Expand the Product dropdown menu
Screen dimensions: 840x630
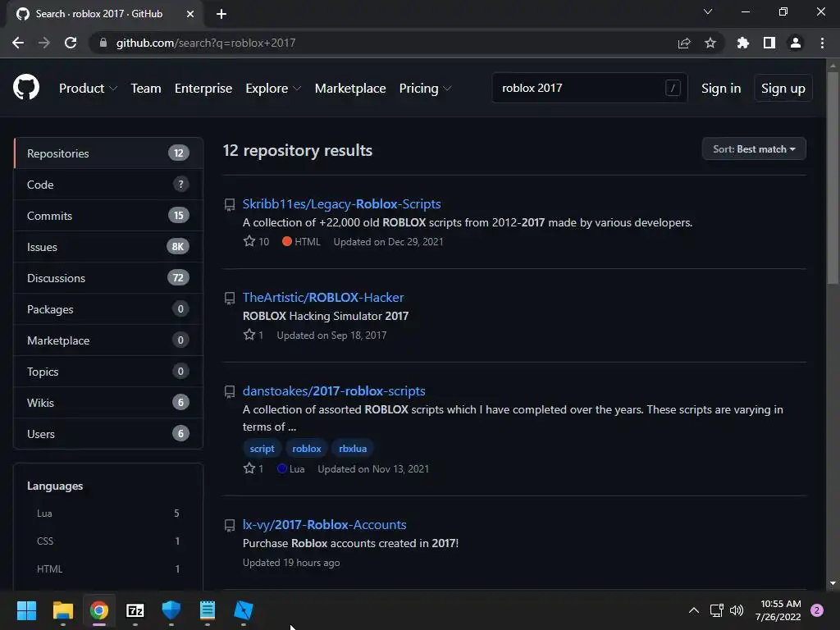[88, 89]
